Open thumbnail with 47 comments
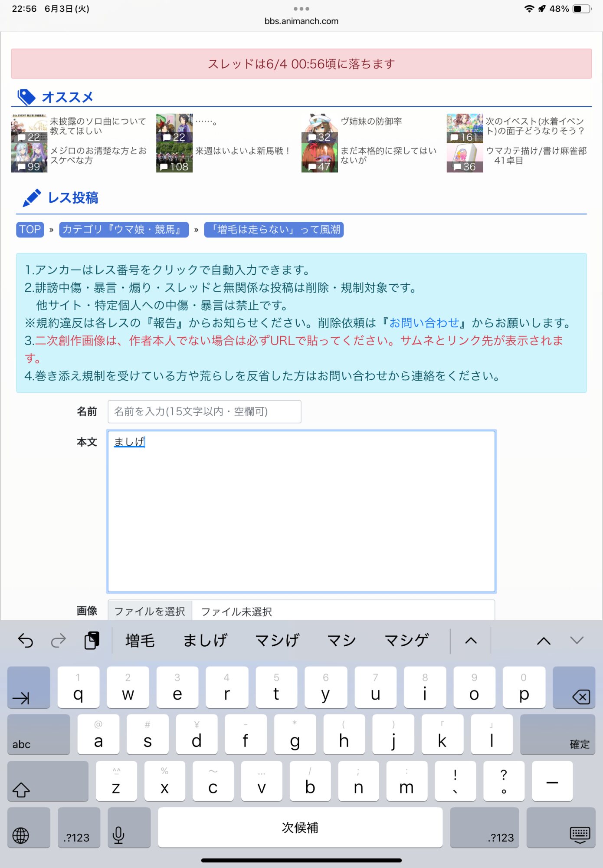 (x=319, y=158)
